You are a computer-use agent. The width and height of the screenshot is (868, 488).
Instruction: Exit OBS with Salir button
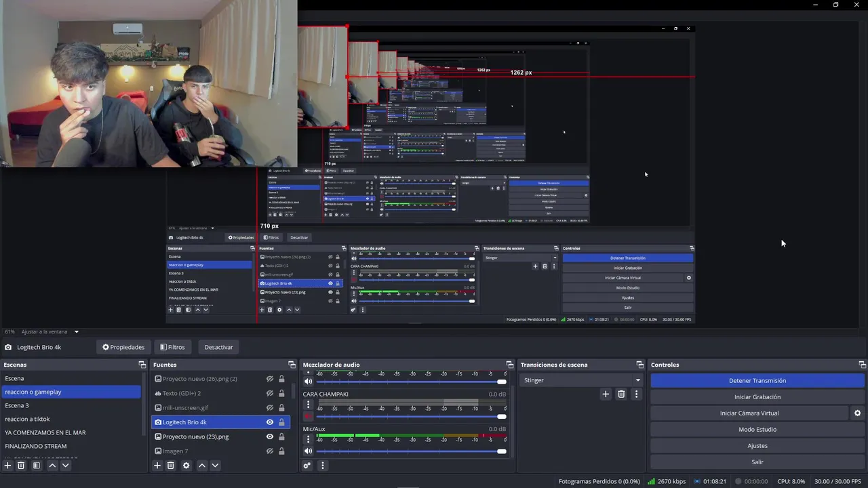click(757, 462)
